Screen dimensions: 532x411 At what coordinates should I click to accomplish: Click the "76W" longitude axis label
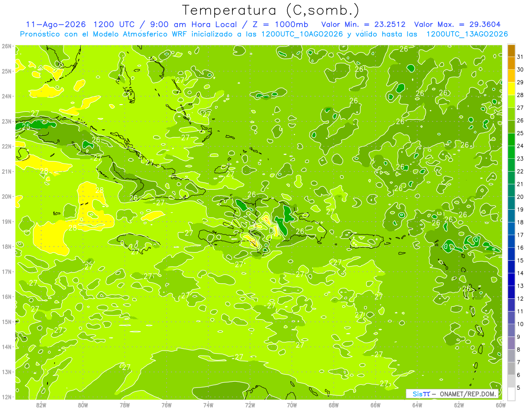pyautogui.click(x=166, y=405)
